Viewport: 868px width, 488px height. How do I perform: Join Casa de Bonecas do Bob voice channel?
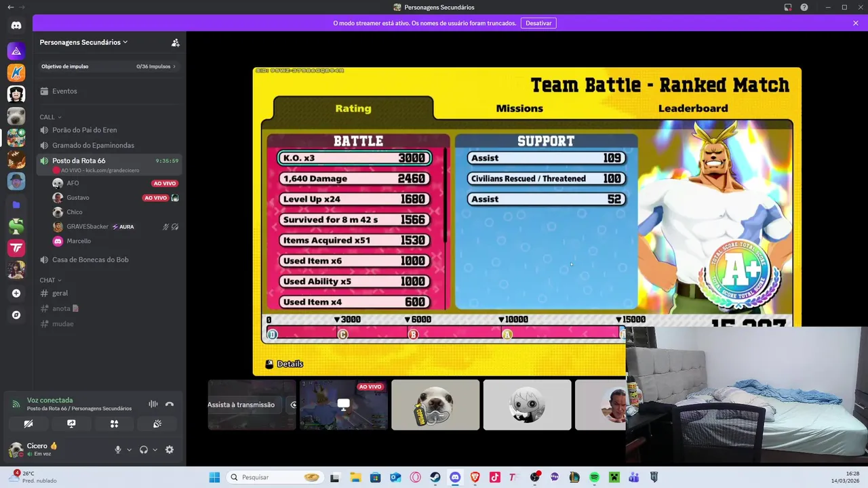tap(109, 260)
